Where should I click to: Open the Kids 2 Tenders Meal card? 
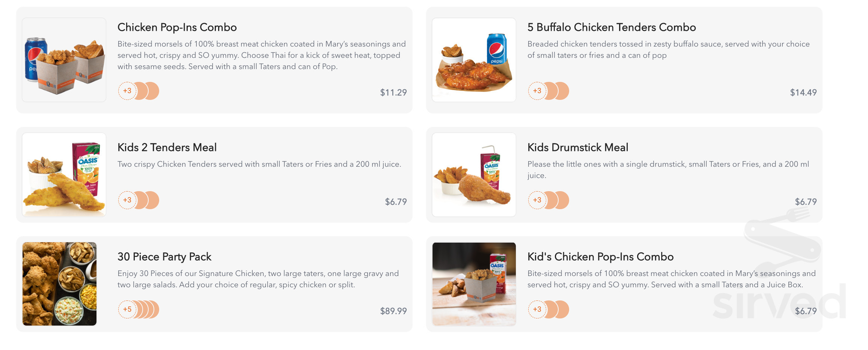click(x=214, y=175)
